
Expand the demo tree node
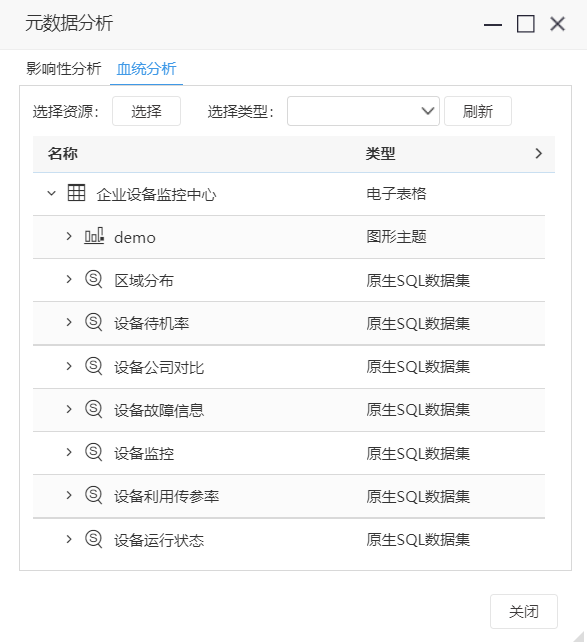tap(69, 236)
